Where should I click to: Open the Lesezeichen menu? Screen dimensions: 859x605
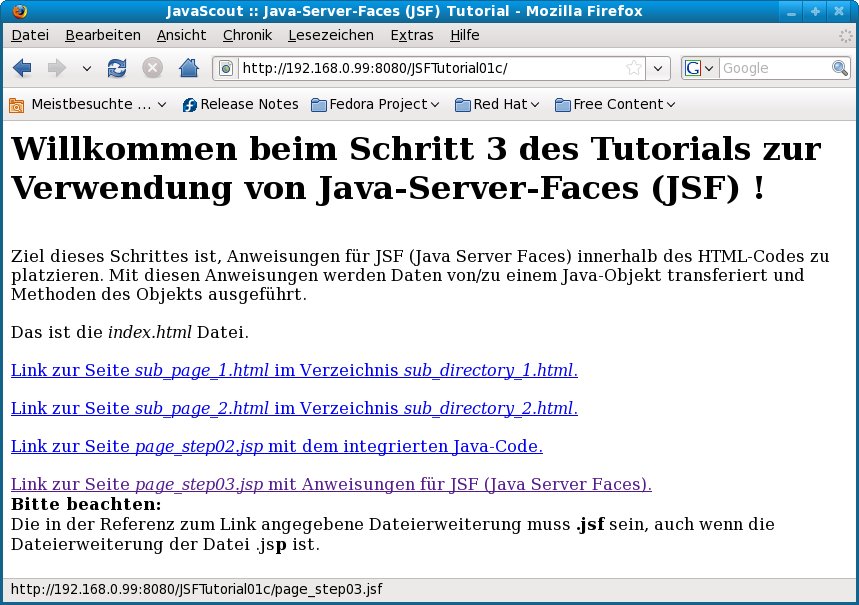click(x=330, y=35)
